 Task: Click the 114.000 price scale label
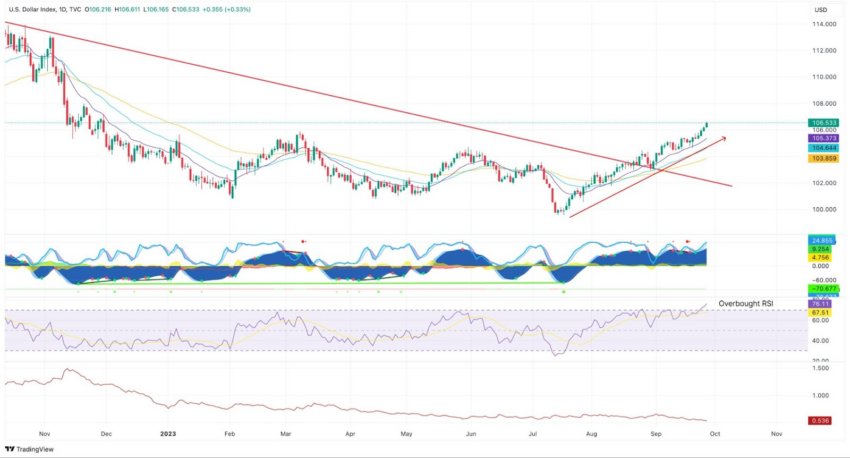click(823, 24)
